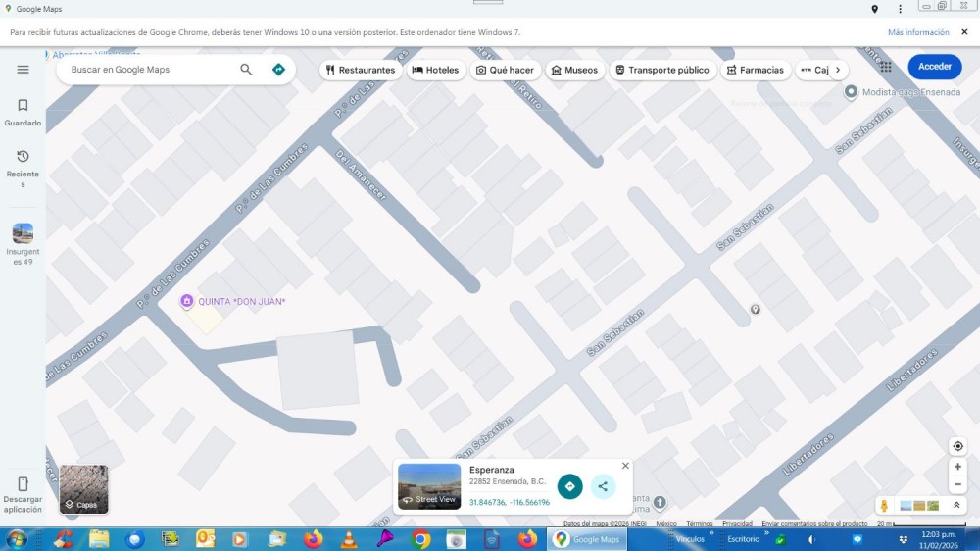Open the Más información link

click(x=918, y=32)
